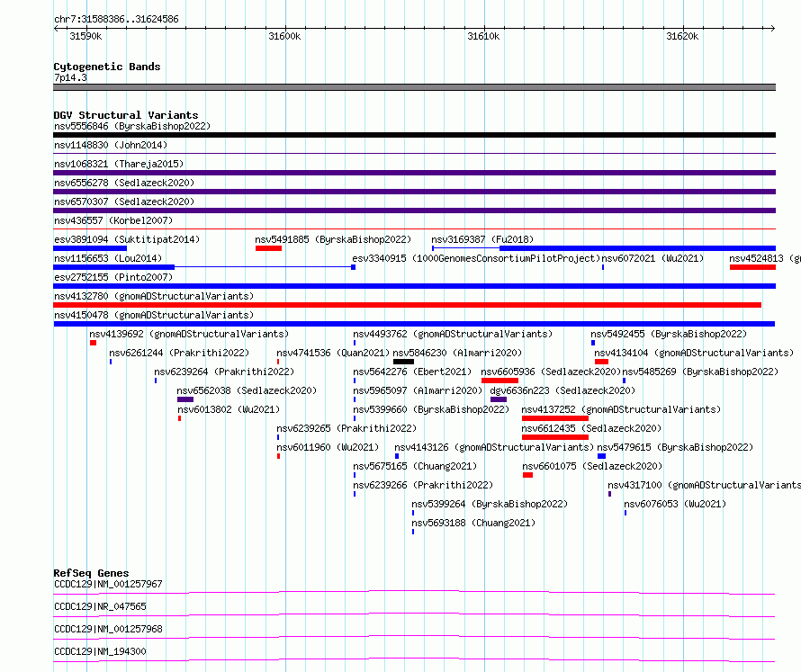
Task: Click the nsv5642276 (Ebert2021) label
Action: click(412, 372)
